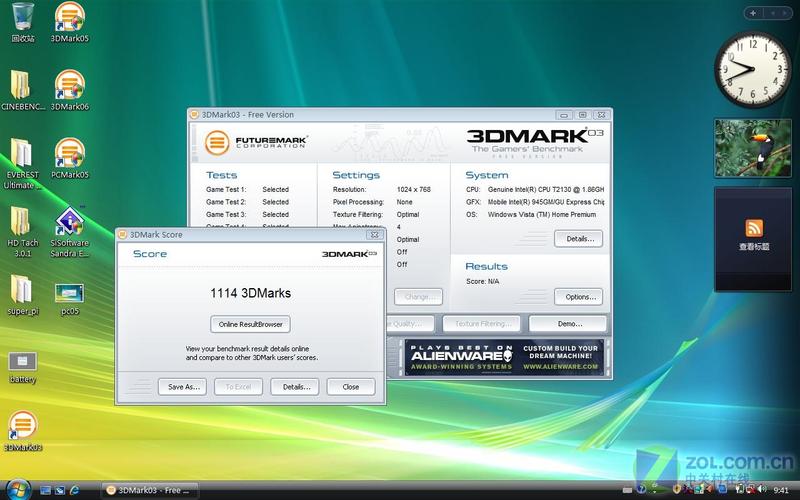Click the settings Change button
The height and width of the screenshot is (500, 800).
click(x=418, y=296)
